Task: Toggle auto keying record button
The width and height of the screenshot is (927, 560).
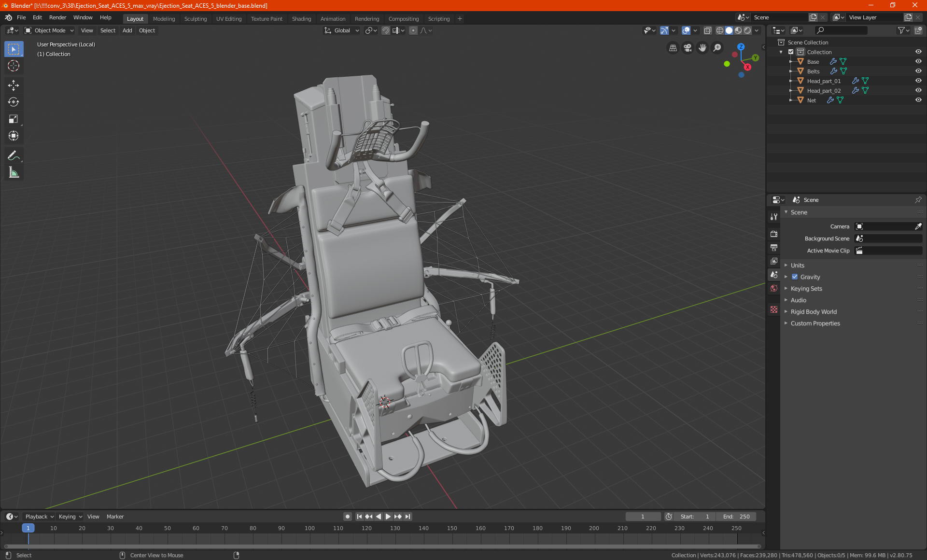Action: (x=348, y=517)
